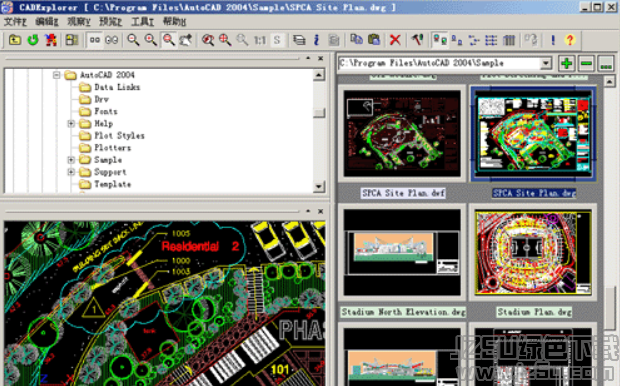Close the folder tree panel
This screenshot has width=620, height=386.
pyautogui.click(x=321, y=58)
